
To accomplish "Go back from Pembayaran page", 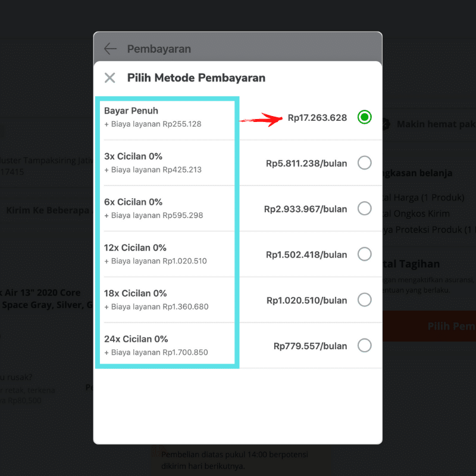I will (110, 49).
